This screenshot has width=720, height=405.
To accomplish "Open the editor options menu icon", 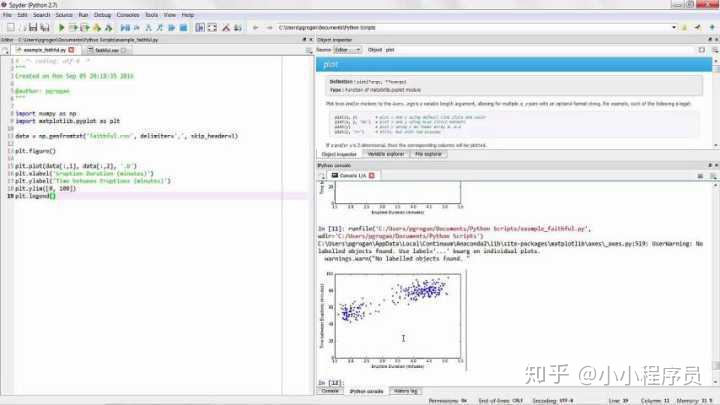I will coord(309,50).
